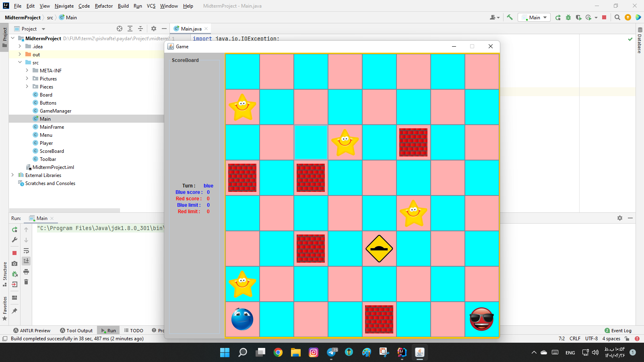The height and width of the screenshot is (362, 644).
Task: Open Search Everywhere magnifier icon
Action: [617, 17]
